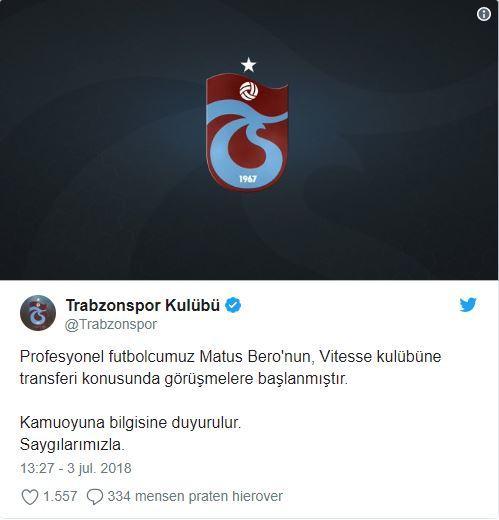Click the football emblem in the crest
Viewport: 499px width, 520px height.
249,91
